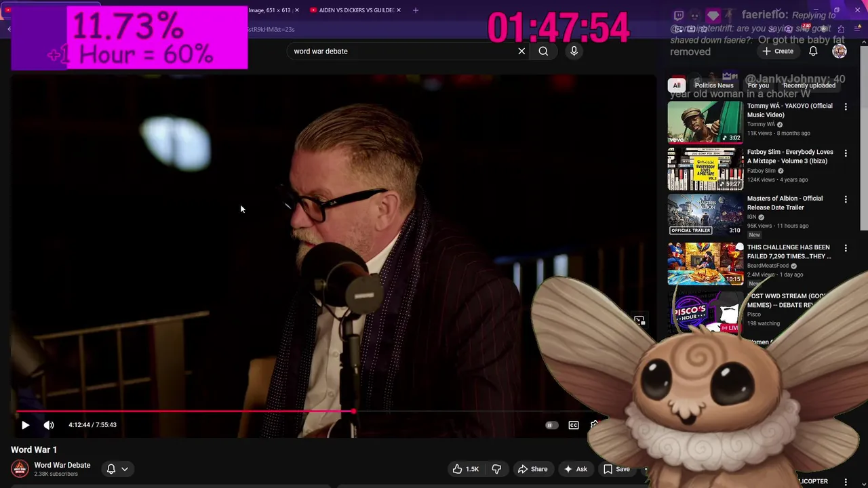
Task: Play the Word War 1 video
Action: 25,425
